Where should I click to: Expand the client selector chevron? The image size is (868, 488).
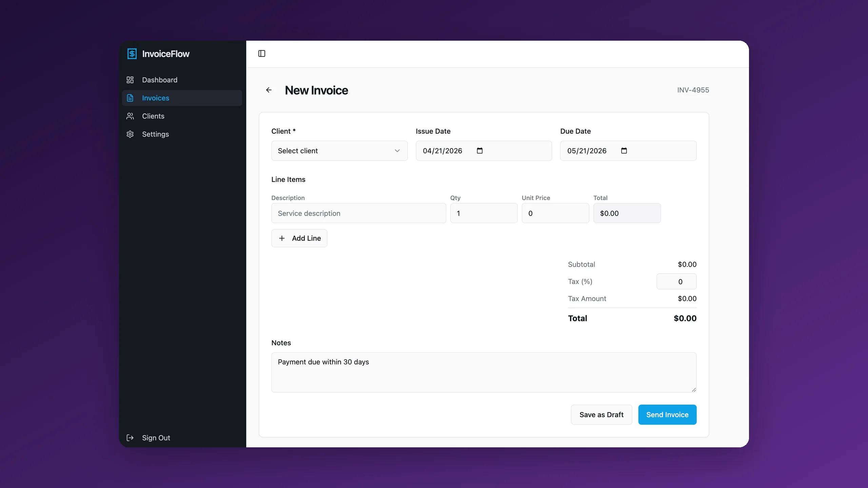click(x=397, y=151)
